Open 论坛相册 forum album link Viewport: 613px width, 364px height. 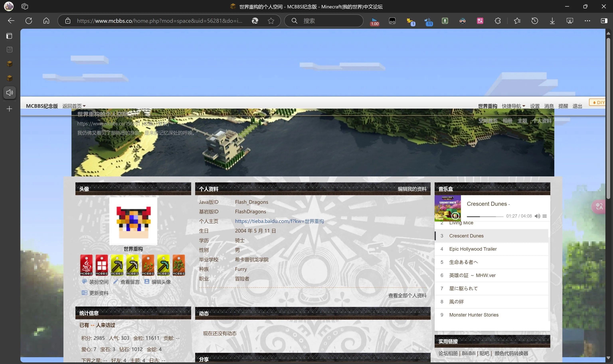(x=448, y=353)
